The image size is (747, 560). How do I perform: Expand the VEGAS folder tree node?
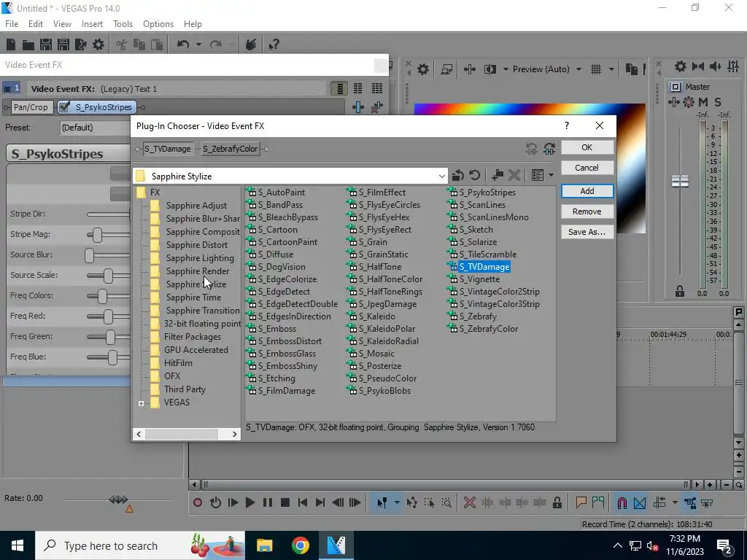click(x=141, y=403)
